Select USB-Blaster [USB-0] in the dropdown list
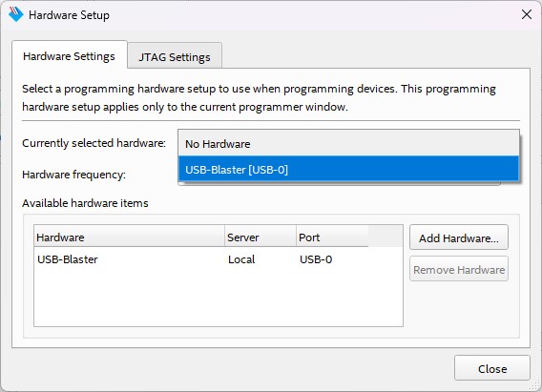542x392 pixels. (348, 169)
